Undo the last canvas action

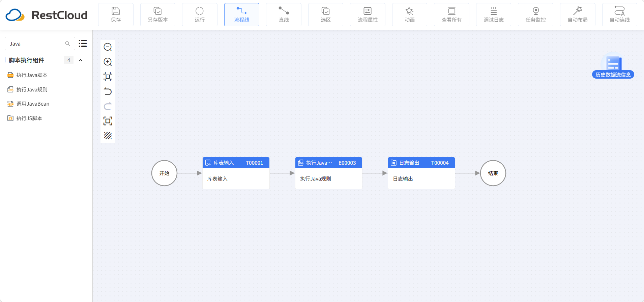click(x=108, y=91)
